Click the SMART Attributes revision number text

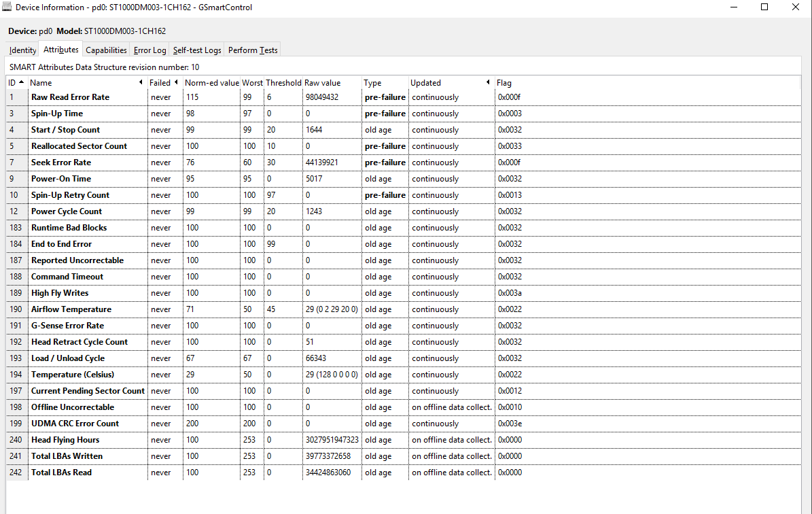[105, 67]
